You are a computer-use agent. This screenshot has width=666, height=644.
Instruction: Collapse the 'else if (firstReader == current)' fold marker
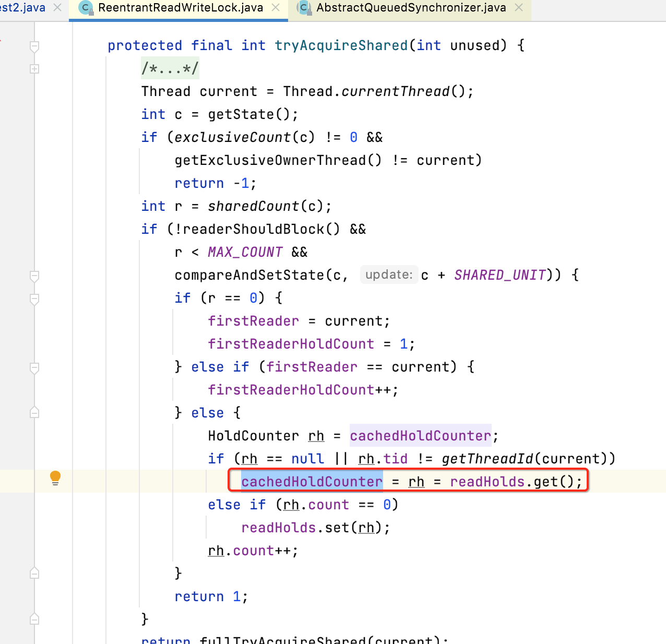(34, 368)
